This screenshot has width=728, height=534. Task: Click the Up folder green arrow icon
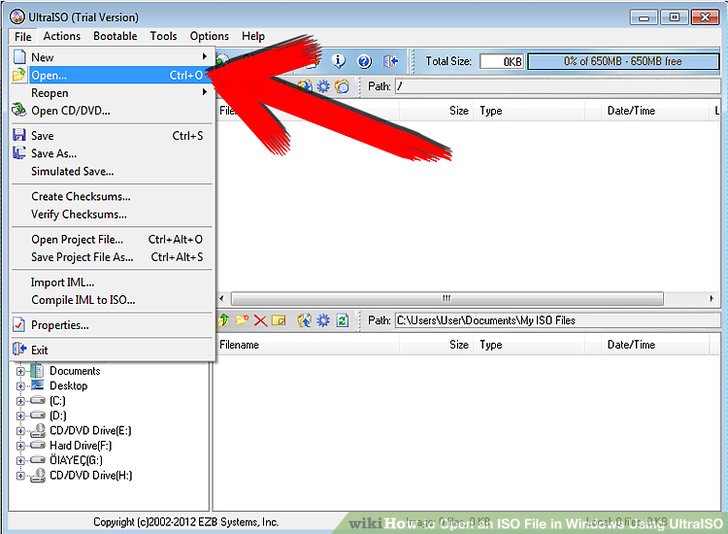223,320
